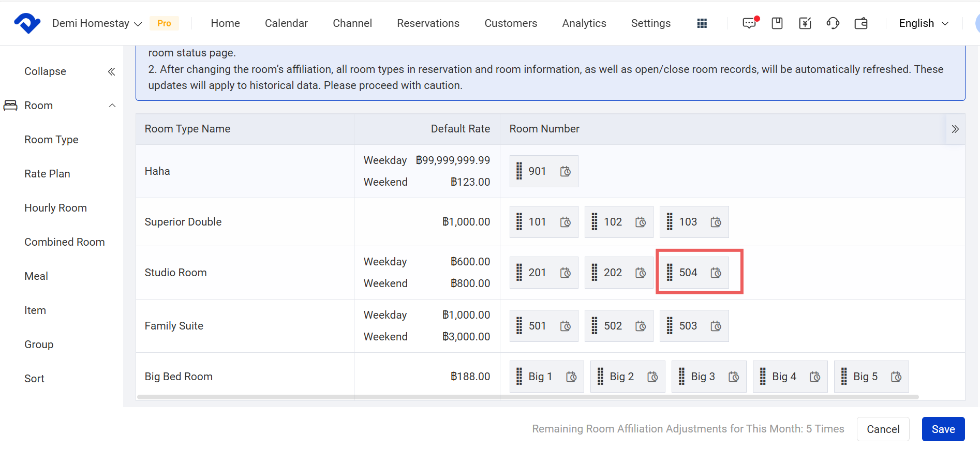980x449 pixels.
Task: Click the schedule icon beside room 504
Action: pos(716,273)
